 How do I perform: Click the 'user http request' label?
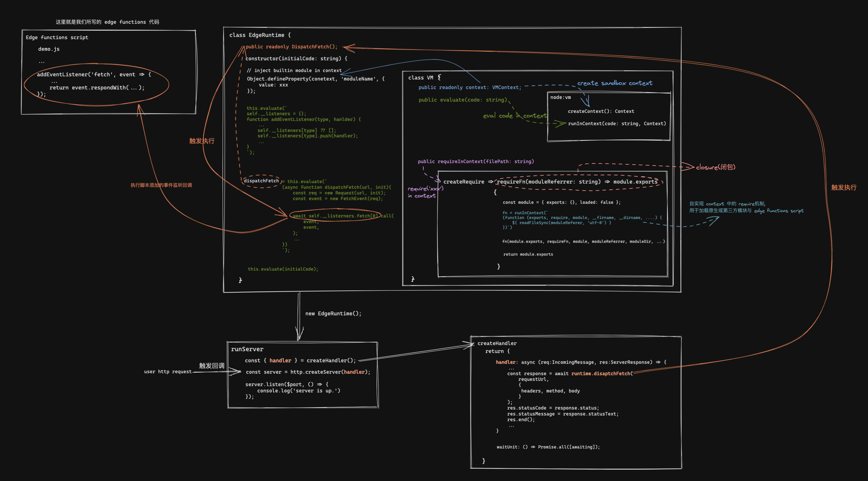[x=168, y=372]
